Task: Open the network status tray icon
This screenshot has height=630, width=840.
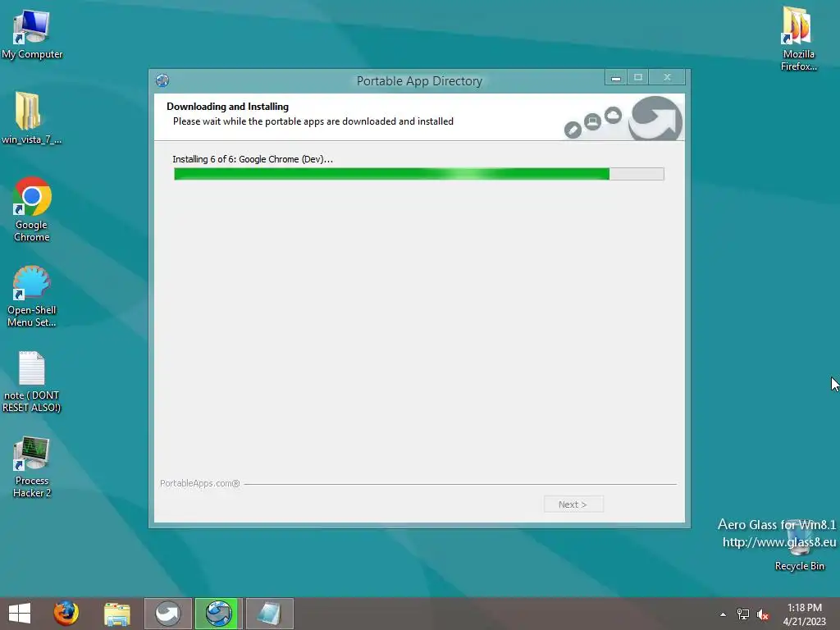Action: (x=743, y=614)
